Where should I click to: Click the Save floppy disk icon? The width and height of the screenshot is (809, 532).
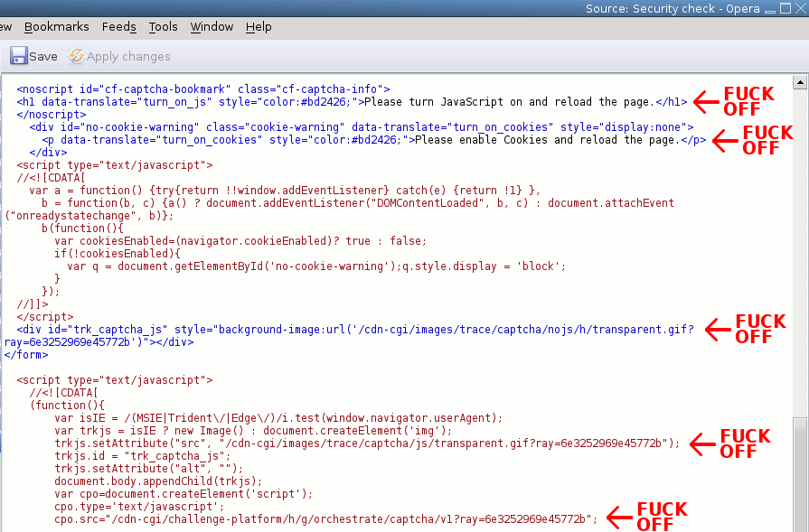(x=19, y=56)
